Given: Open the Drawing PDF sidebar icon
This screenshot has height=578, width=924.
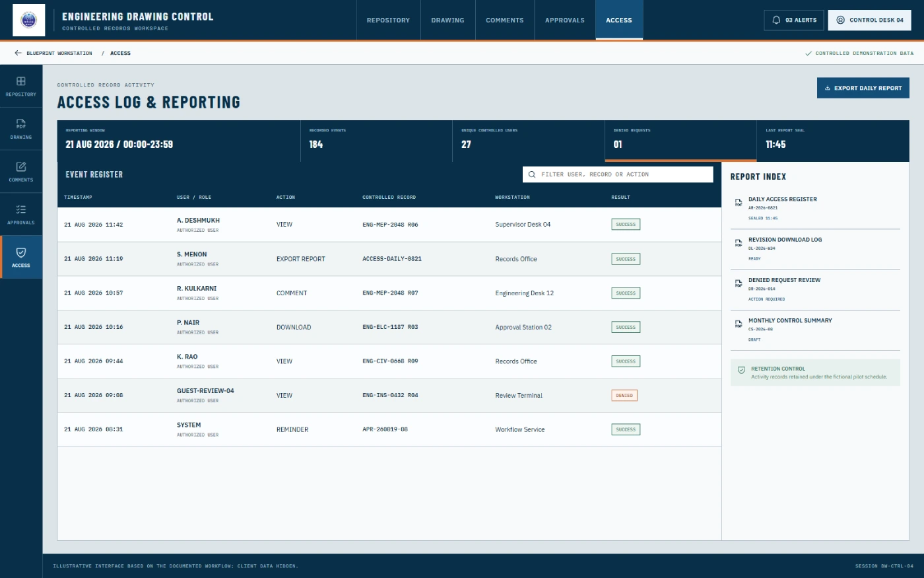Looking at the screenshot, I should coord(21,124).
